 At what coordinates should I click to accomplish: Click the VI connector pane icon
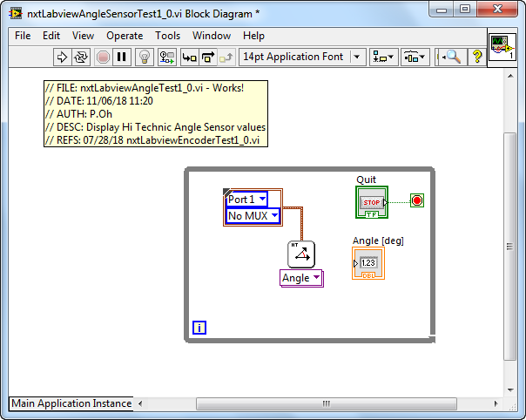(502, 47)
